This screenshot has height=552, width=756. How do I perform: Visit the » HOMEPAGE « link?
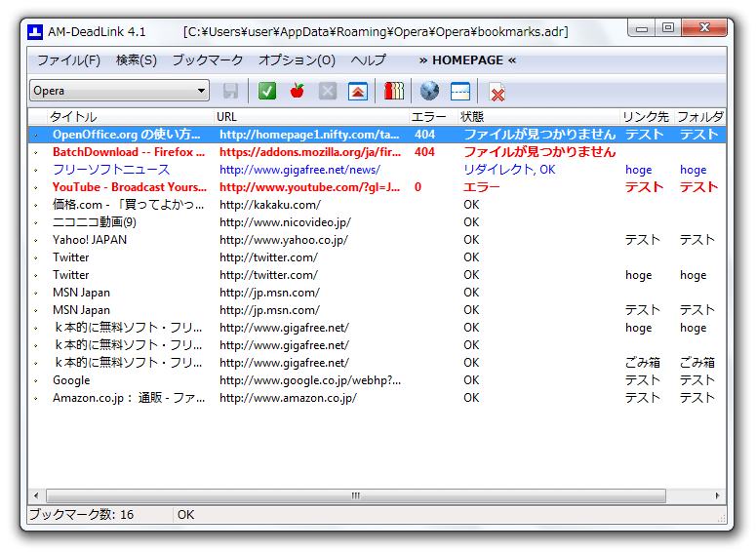[x=467, y=60]
